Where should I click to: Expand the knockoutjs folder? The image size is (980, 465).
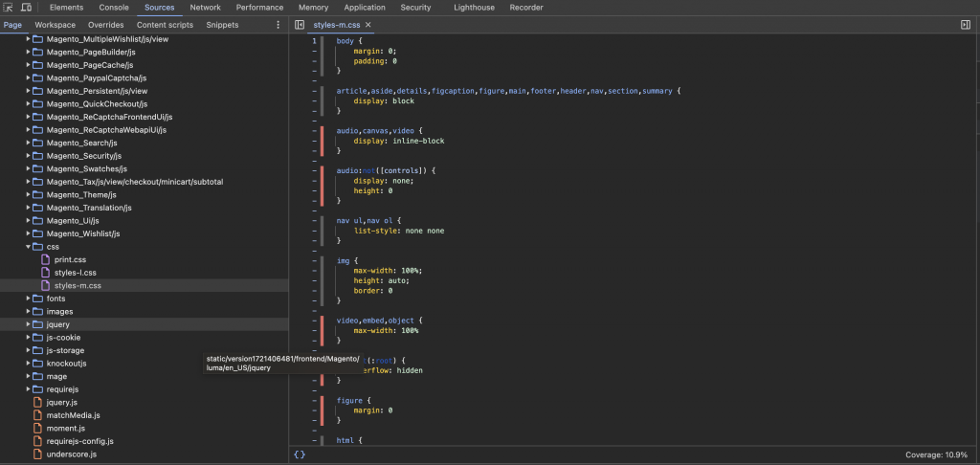29,364
